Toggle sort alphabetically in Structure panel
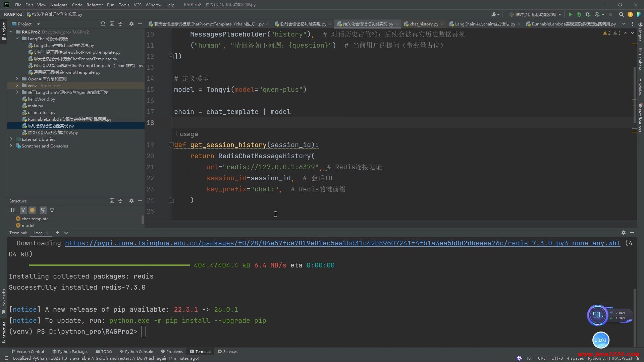The width and height of the screenshot is (644, 362). pos(12,210)
